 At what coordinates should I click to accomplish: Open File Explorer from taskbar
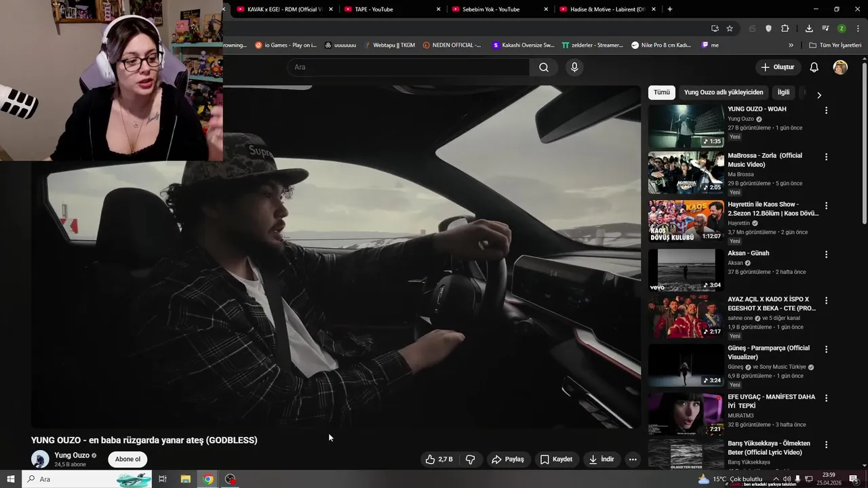point(185,479)
